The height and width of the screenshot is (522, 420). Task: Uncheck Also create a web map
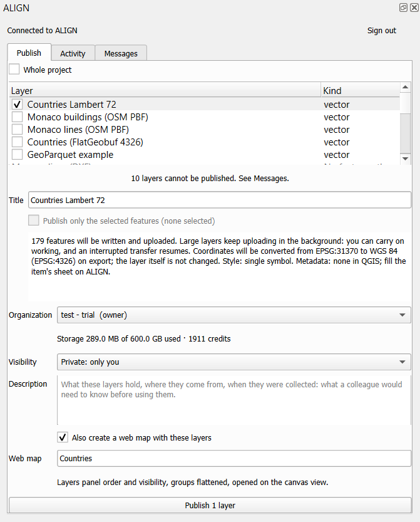pyautogui.click(x=63, y=437)
